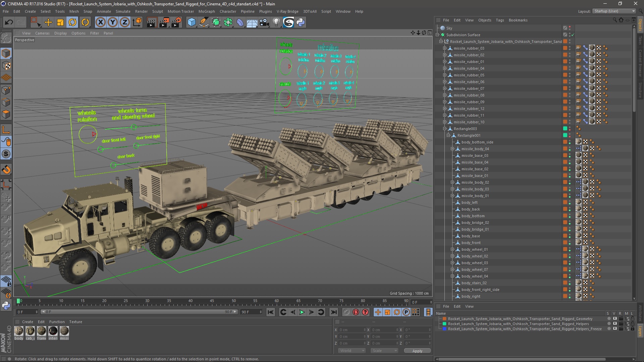
Task: Open the Scale mode dropdown
Action: [x=384, y=351]
